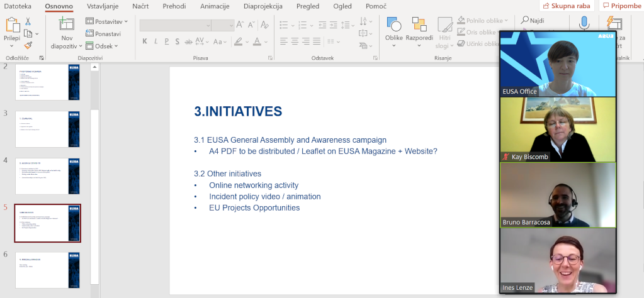
Task: Open the Animacije ribbon tab
Action: [x=215, y=6]
